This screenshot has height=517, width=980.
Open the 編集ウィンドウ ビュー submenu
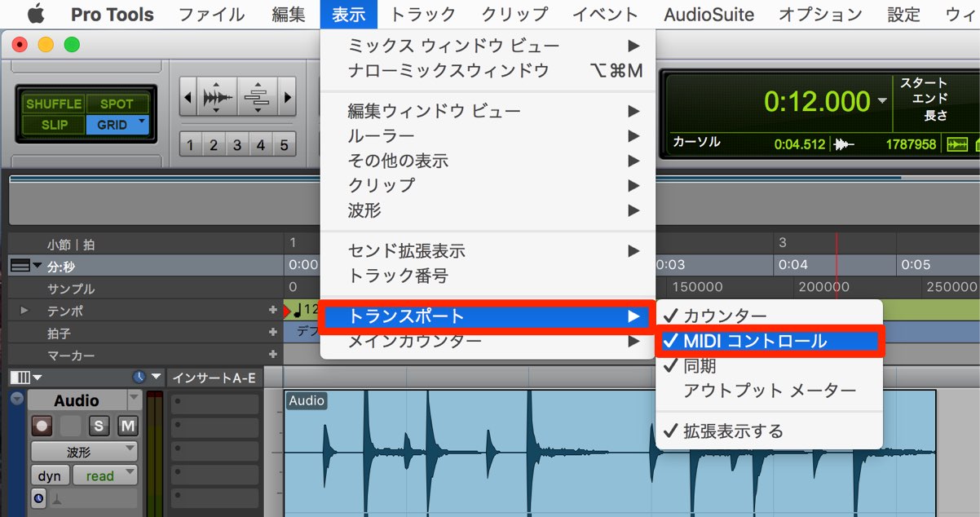tap(488, 111)
